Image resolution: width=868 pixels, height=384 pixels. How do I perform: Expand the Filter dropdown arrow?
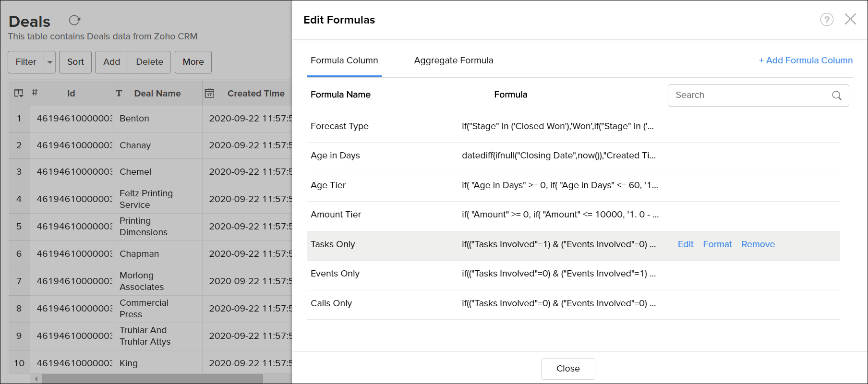point(50,62)
